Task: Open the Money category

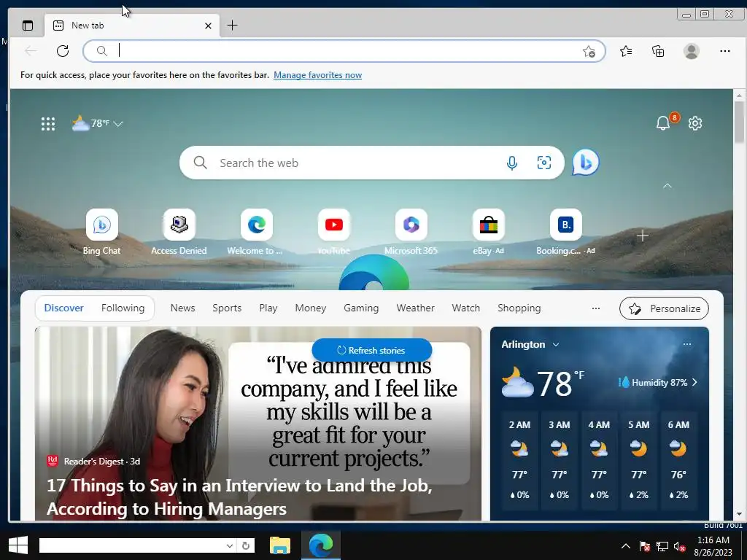Action: [x=311, y=308]
